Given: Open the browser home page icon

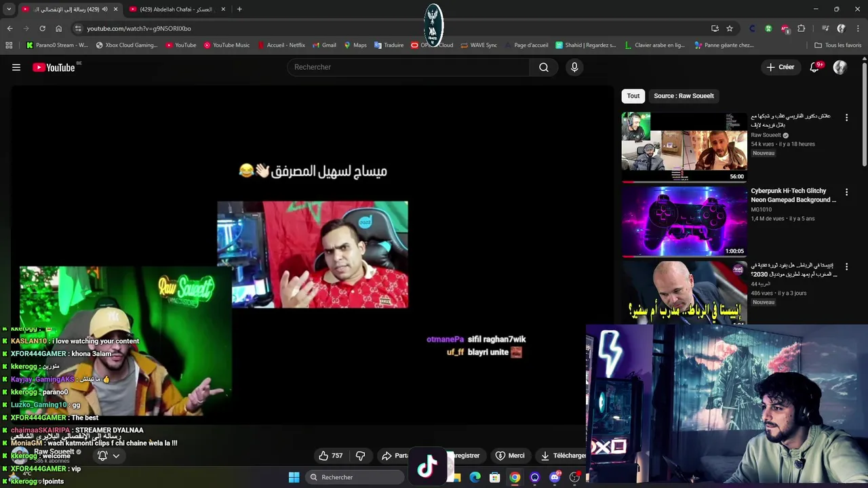Looking at the screenshot, I should (58, 28).
